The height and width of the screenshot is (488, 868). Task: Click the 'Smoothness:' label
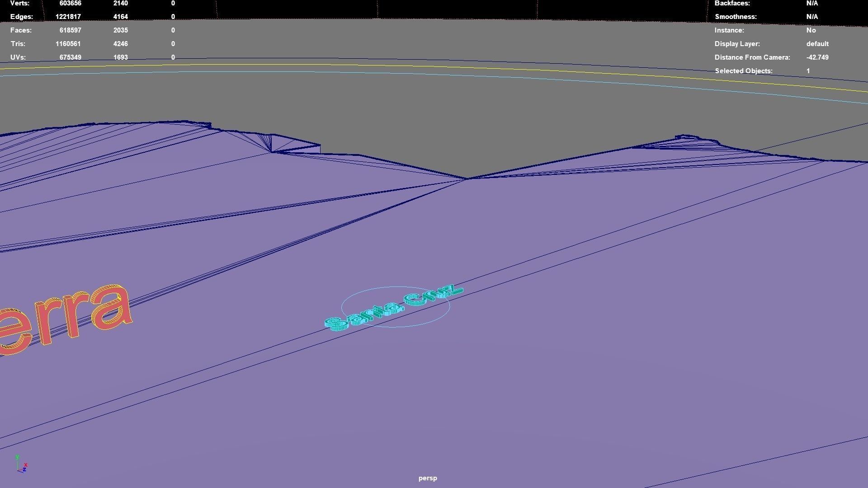tap(736, 17)
